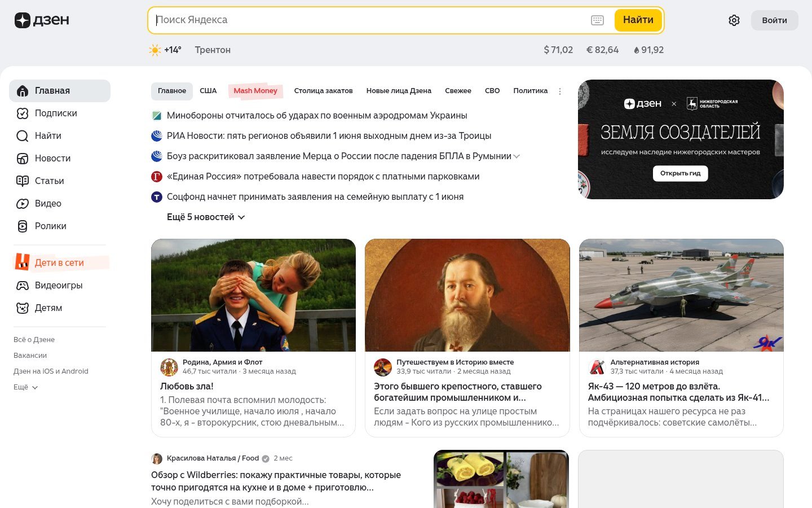The height and width of the screenshot is (508, 812).
Task: Click Открыть гид banner button
Action: (681, 173)
